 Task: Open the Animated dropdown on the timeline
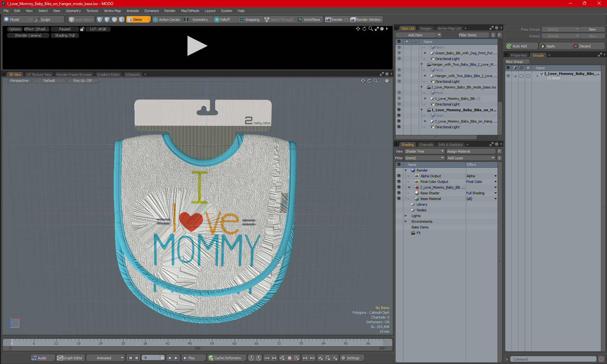105,358
